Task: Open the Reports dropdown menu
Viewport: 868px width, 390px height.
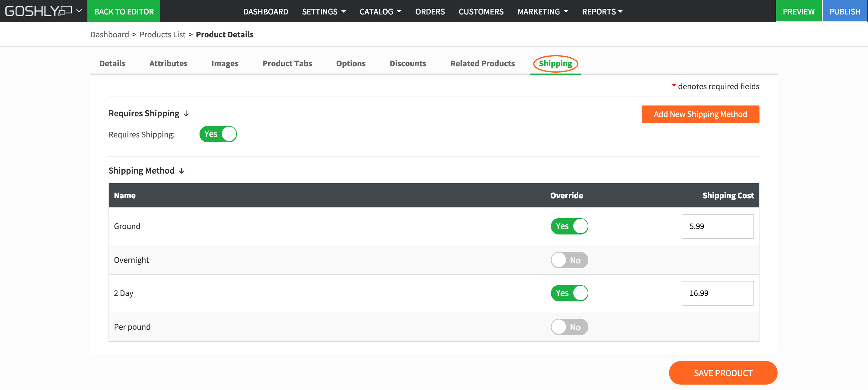Action: pyautogui.click(x=602, y=11)
